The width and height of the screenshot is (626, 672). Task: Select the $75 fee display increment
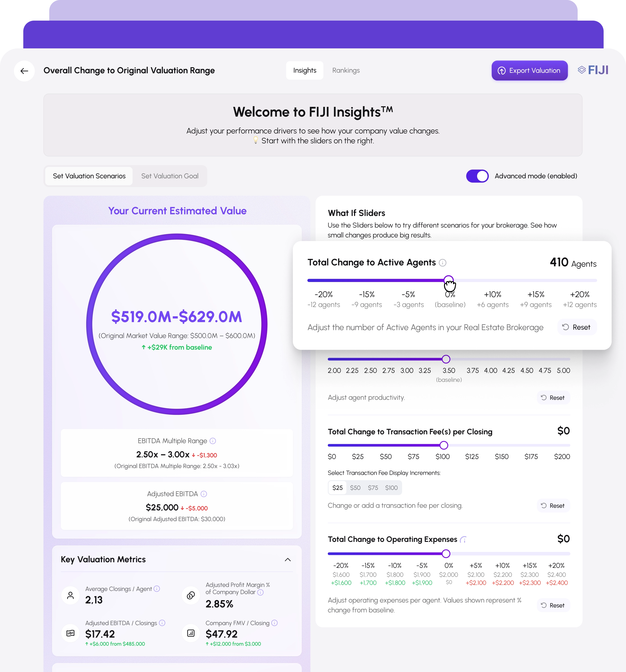click(x=373, y=488)
